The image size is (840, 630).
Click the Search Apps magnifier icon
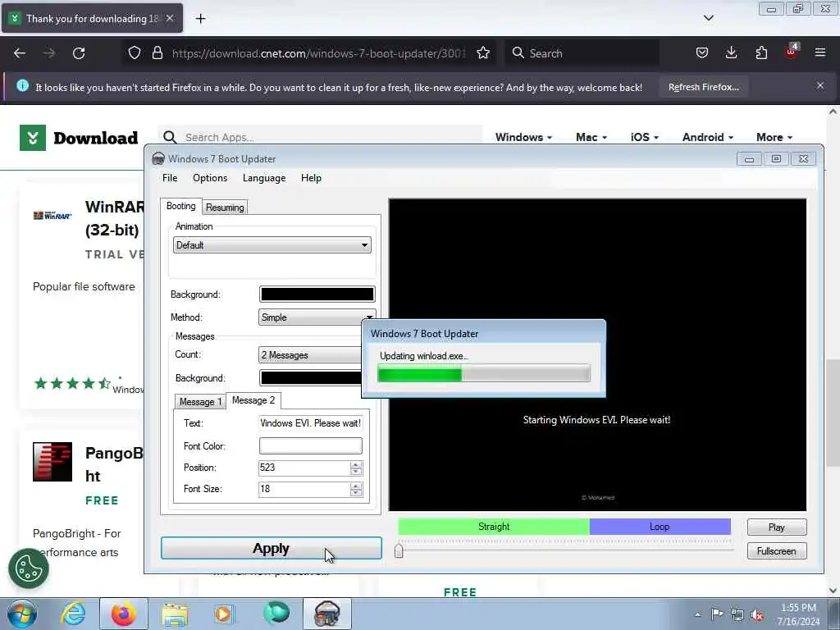tap(170, 137)
